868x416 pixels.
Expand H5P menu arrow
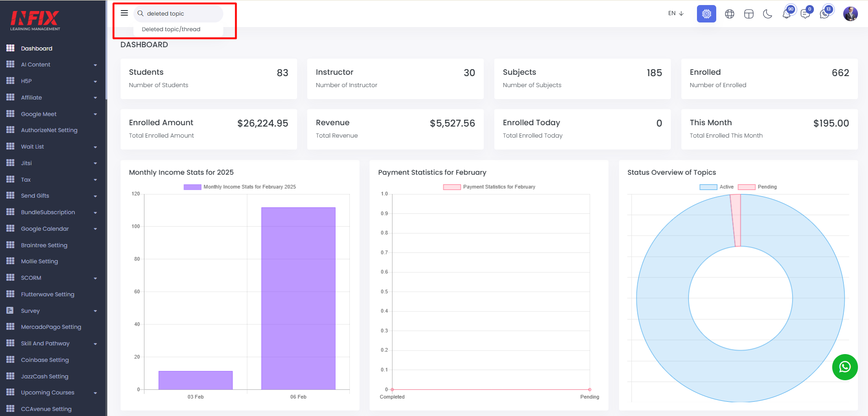pos(95,82)
